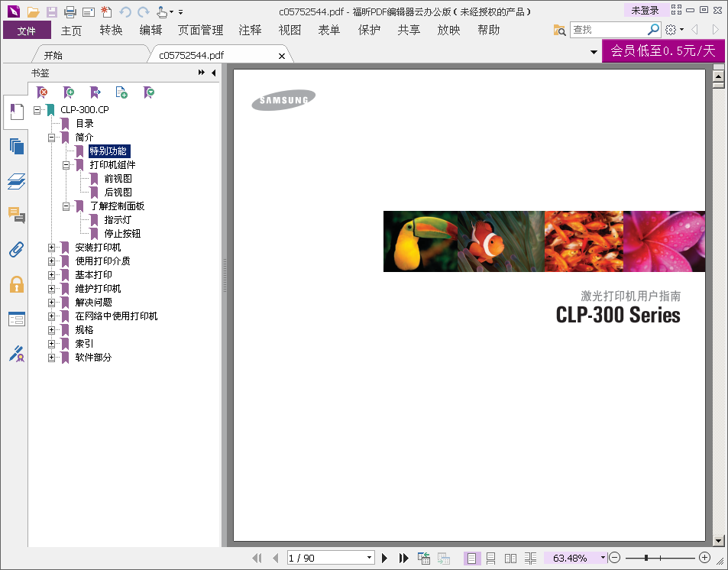
Task: Go to the first page
Action: [x=257, y=558]
